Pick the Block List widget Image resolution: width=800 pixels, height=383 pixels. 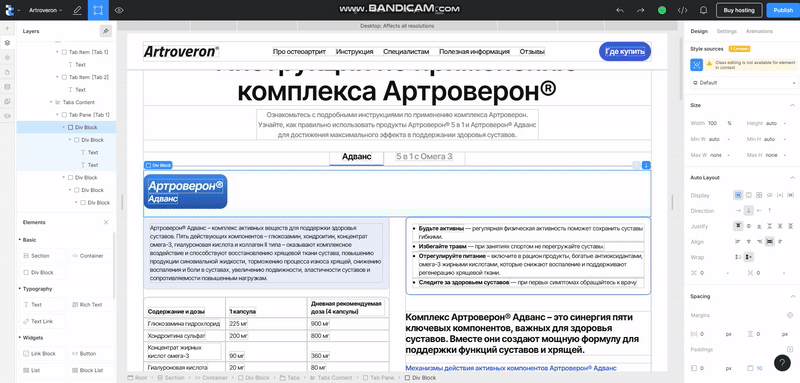pyautogui.click(x=91, y=370)
